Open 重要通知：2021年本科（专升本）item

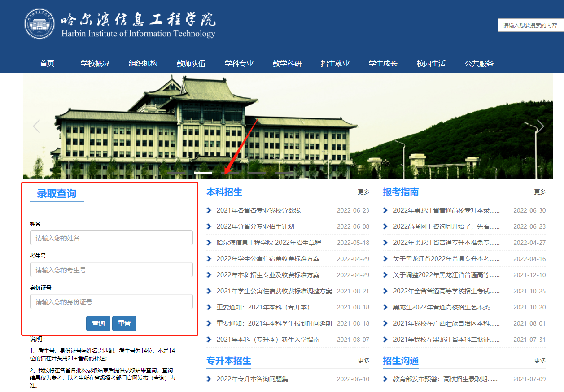click(x=270, y=307)
